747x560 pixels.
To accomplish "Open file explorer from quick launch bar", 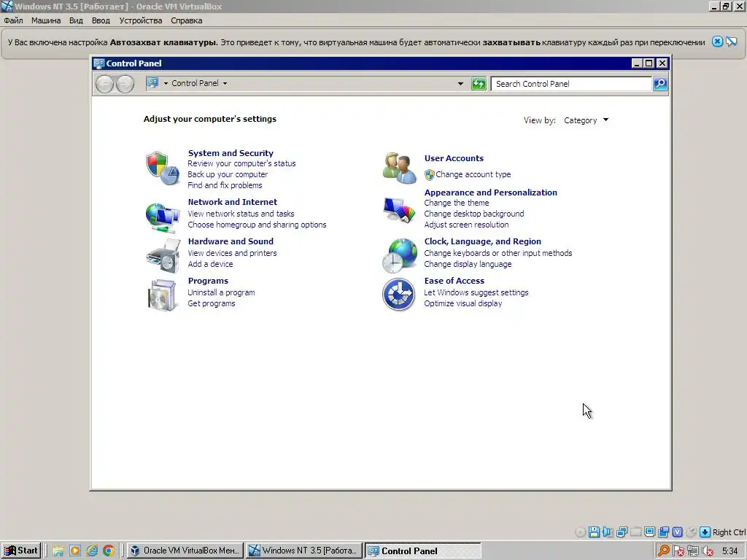I will [58, 551].
